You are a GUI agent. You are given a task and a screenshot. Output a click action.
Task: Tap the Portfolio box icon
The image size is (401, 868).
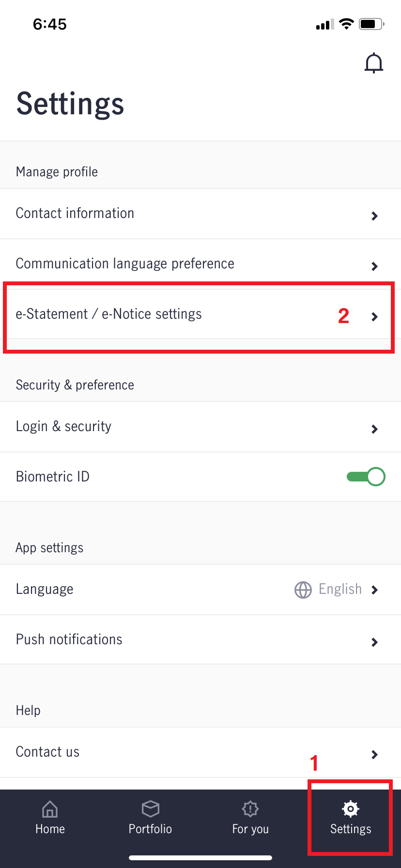click(x=150, y=808)
